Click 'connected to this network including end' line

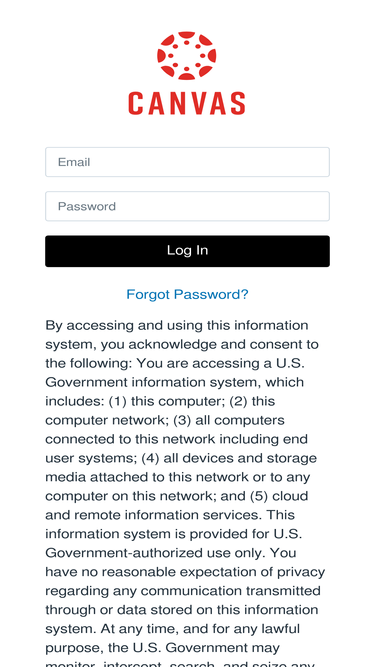click(176, 439)
